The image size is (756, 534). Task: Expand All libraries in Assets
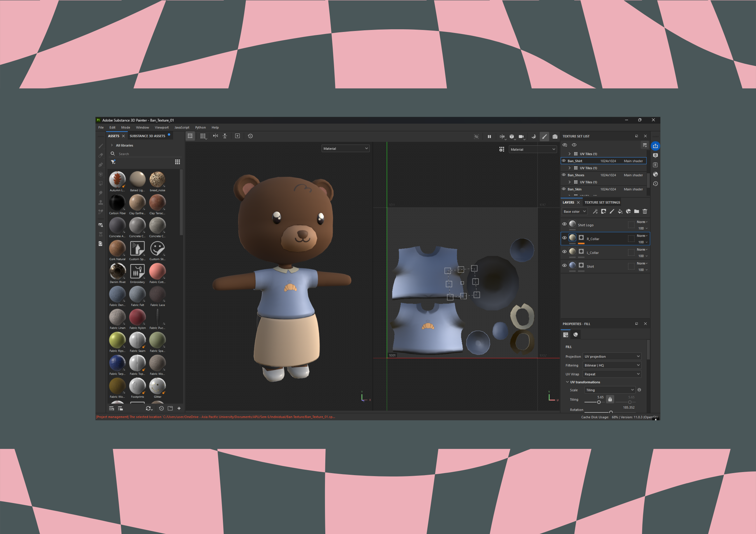point(112,145)
